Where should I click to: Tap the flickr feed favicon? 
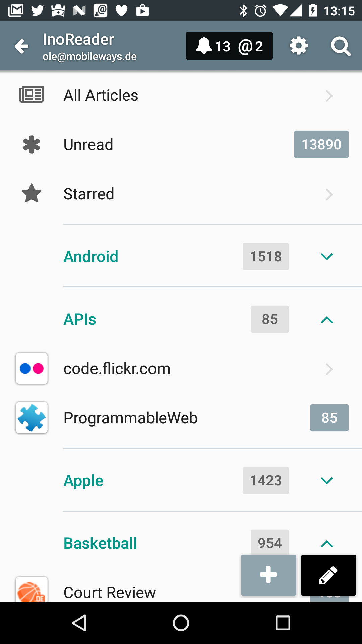(x=32, y=368)
